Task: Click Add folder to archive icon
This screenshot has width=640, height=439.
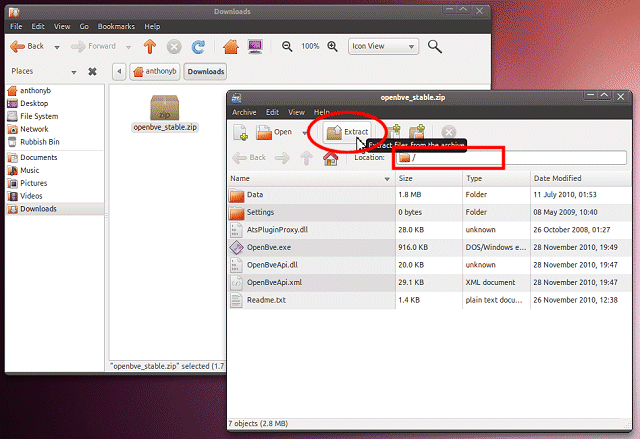Action: [417, 132]
